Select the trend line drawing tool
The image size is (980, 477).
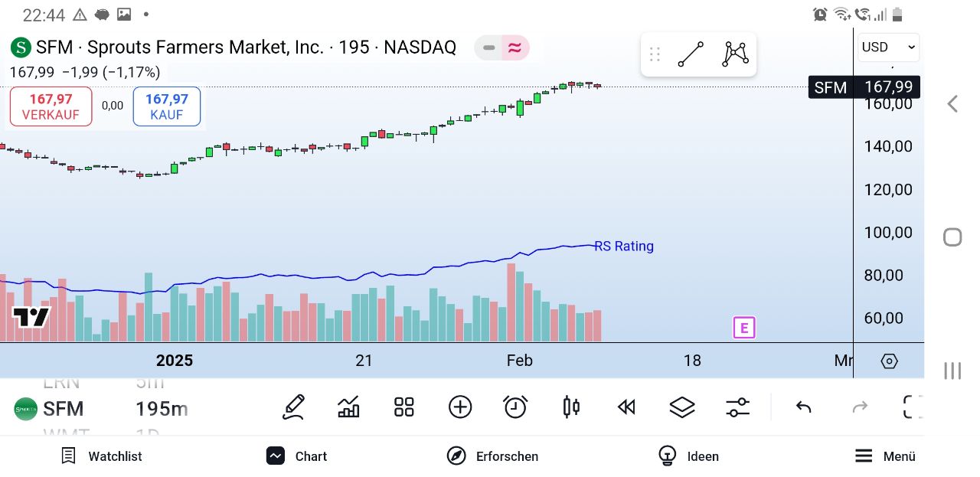(691, 54)
